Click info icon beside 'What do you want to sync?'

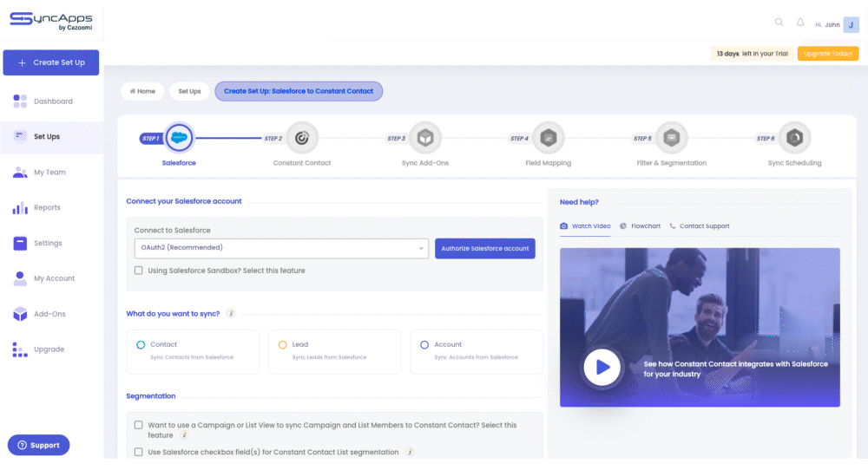tap(231, 314)
